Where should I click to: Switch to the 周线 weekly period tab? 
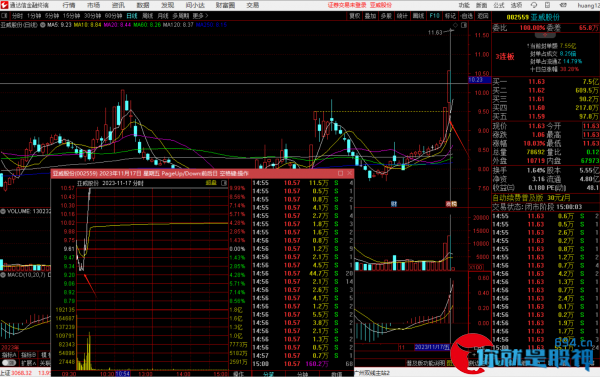pos(148,16)
